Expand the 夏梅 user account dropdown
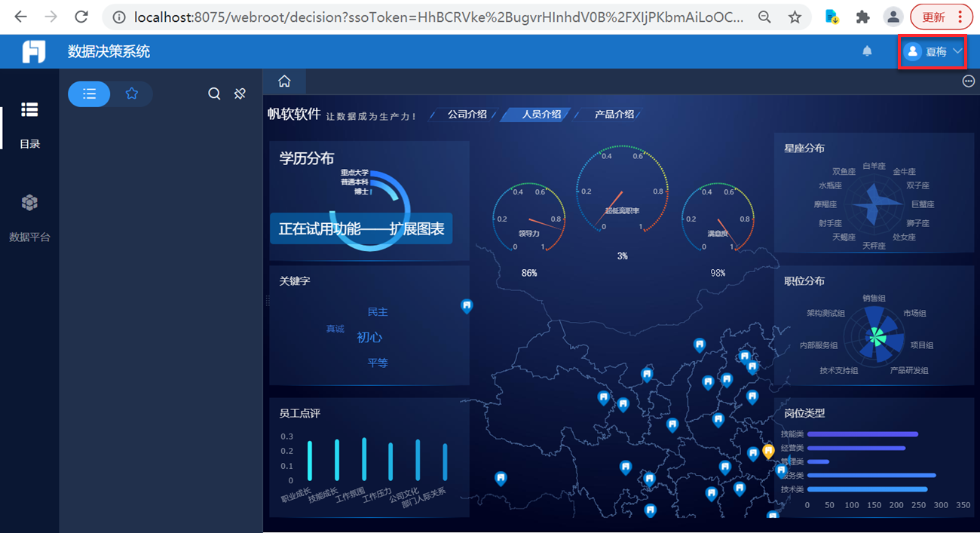The image size is (980, 533). pyautogui.click(x=933, y=51)
